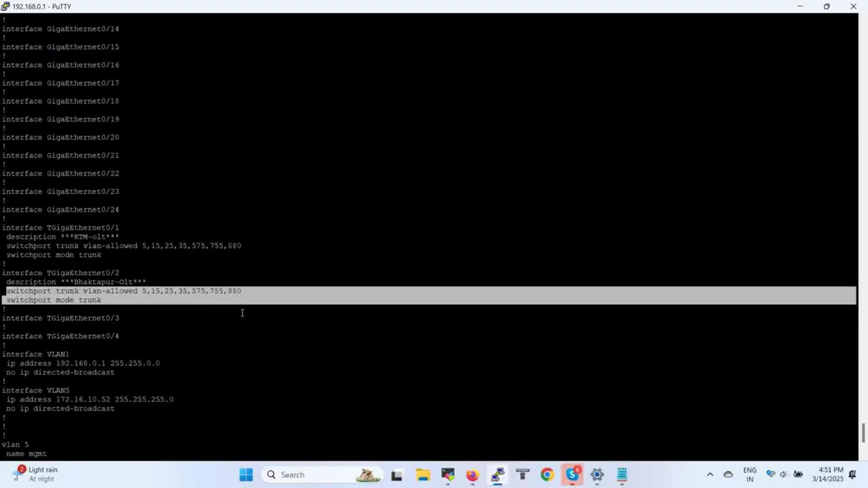Show hidden system tray icons
The width and height of the screenshot is (868, 488).
point(710,474)
